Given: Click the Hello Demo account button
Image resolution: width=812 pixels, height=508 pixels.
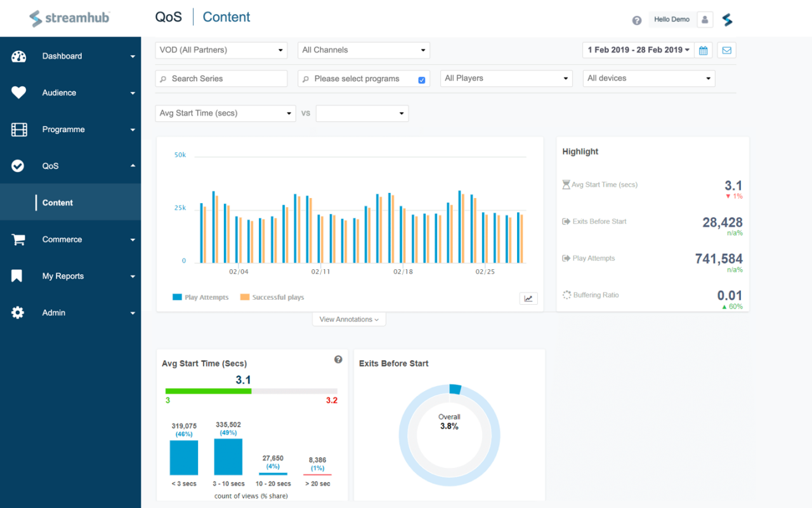Looking at the screenshot, I should coord(671,19).
